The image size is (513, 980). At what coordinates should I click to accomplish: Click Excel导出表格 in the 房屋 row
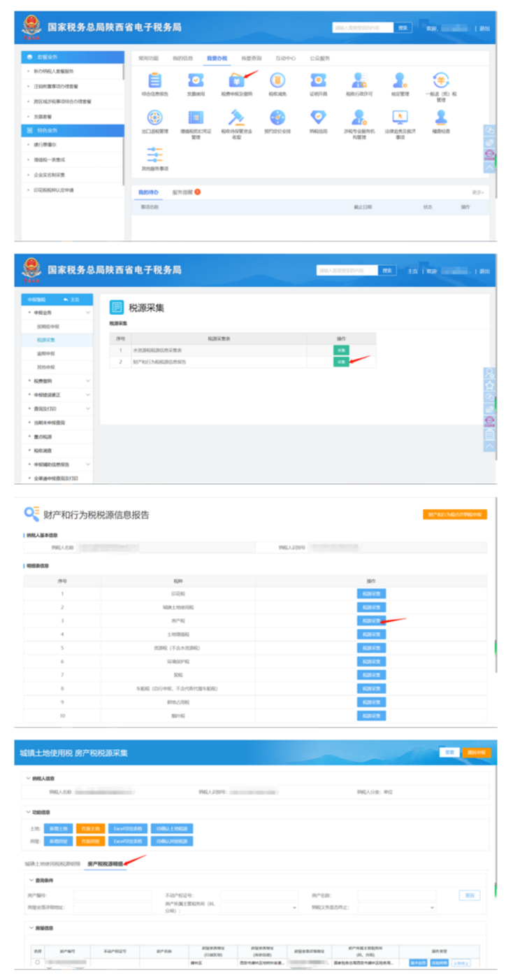click(128, 840)
